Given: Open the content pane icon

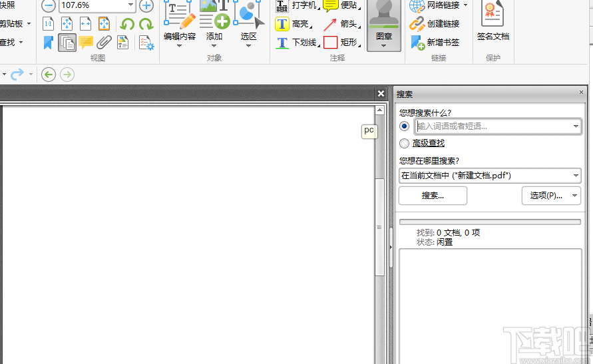Looking at the screenshot, I should tap(122, 43).
